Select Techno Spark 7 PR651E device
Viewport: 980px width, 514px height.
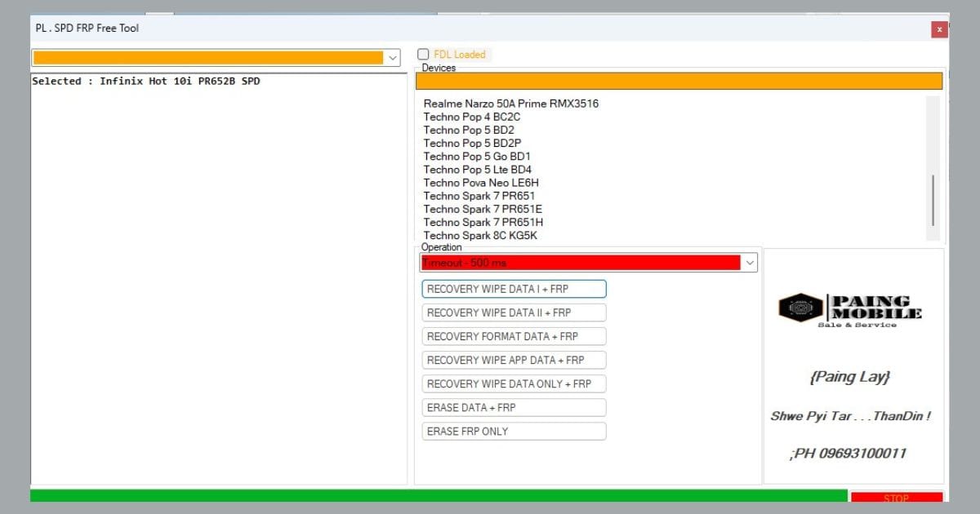coord(483,209)
